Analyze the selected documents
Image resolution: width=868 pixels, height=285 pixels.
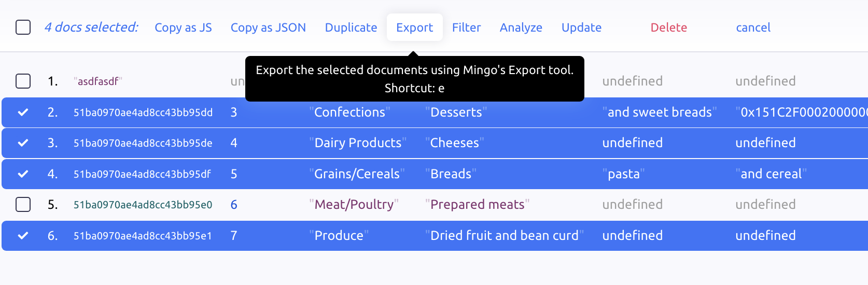point(521,27)
